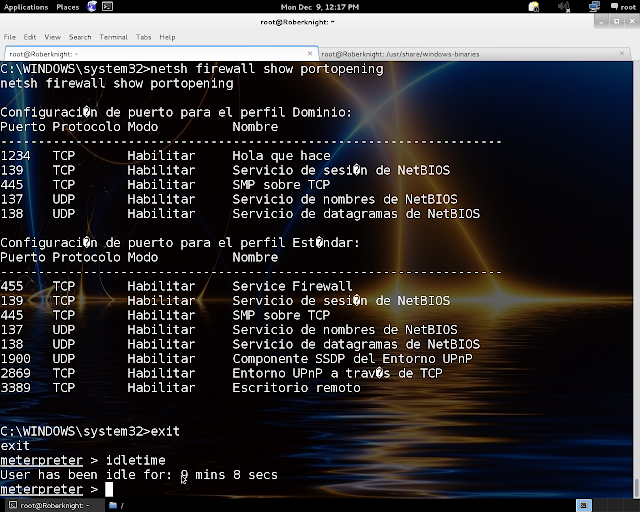640x512 pixels.
Task: Click the port 3389 entry
Action: coord(15,387)
